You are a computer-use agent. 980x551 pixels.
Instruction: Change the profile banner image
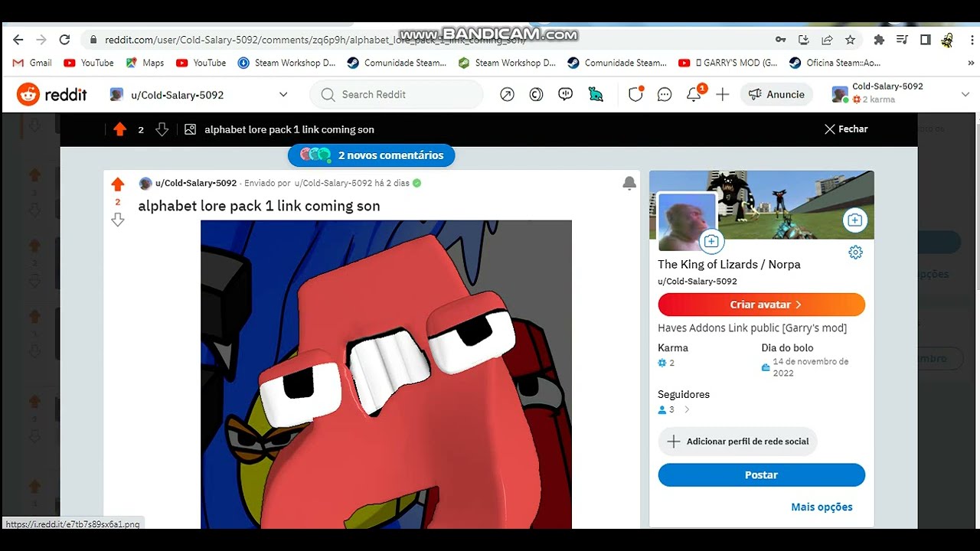point(854,220)
